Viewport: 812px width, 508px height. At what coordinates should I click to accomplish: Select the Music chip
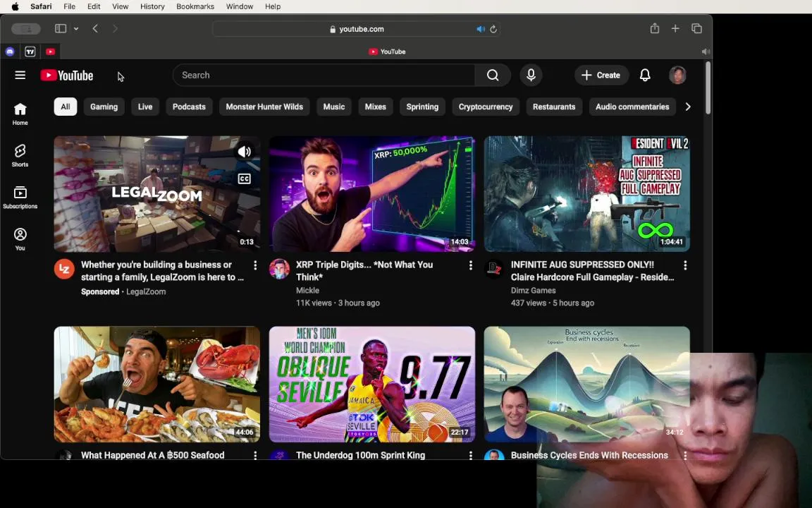(334, 107)
